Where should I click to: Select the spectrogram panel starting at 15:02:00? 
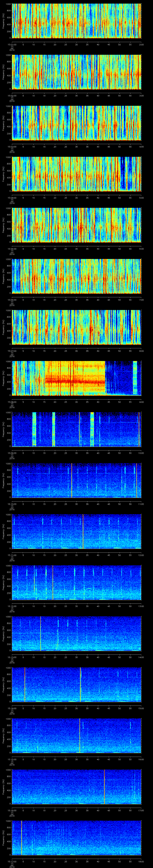(76, 72)
